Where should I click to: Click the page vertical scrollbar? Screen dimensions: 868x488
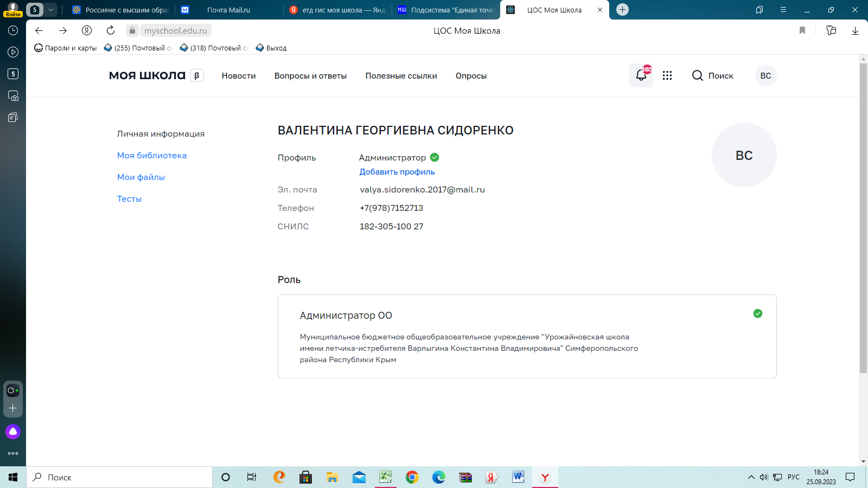click(x=863, y=217)
